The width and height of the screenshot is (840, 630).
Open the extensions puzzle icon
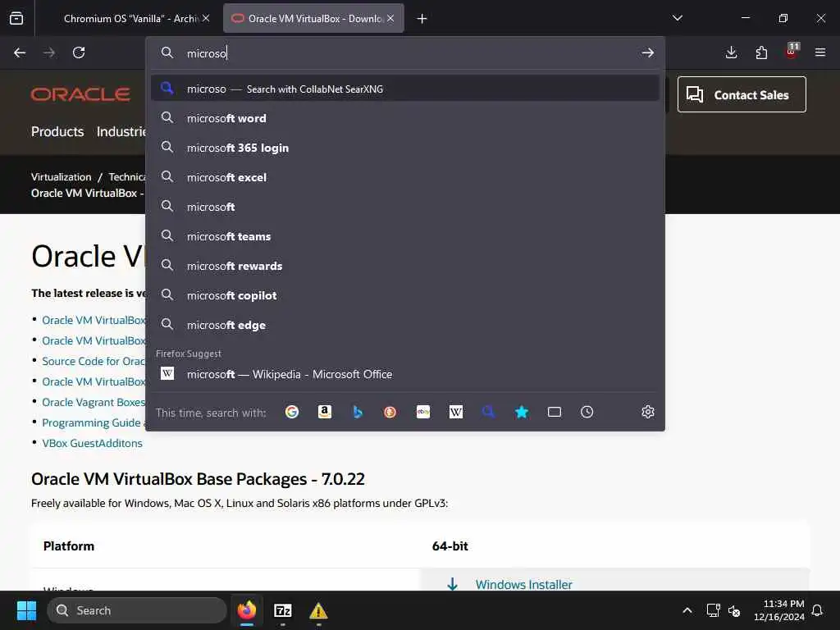(761, 52)
